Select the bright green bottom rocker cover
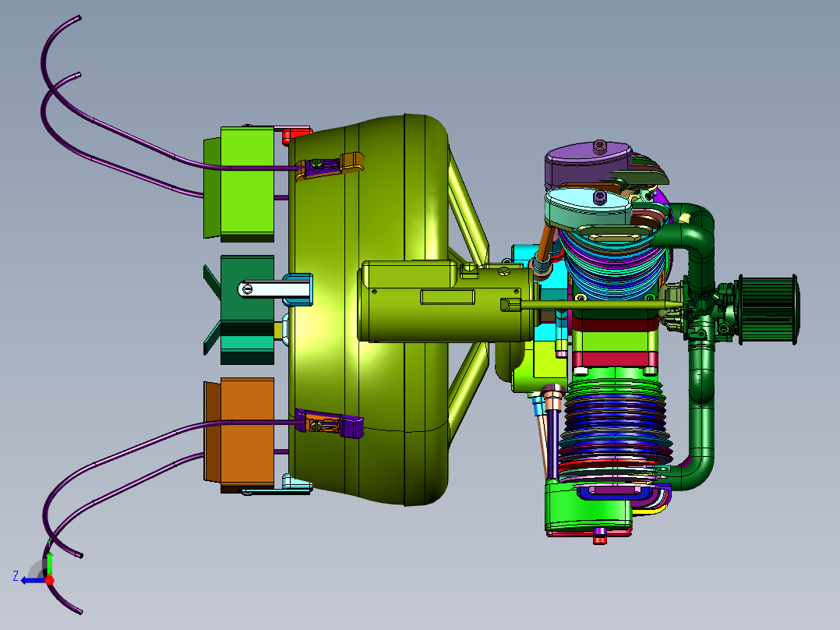The image size is (840, 630). pos(588,507)
